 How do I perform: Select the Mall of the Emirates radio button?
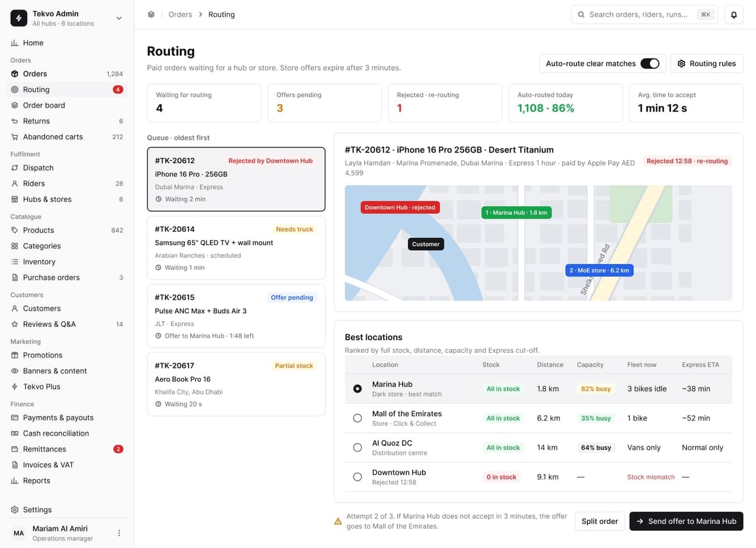tap(357, 418)
